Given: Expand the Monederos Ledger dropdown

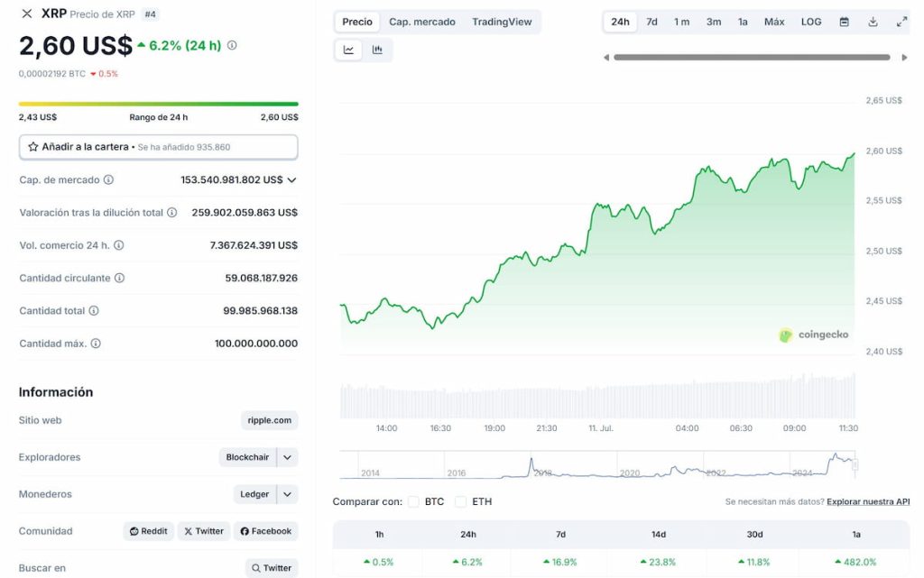Looking at the screenshot, I should pos(285,494).
